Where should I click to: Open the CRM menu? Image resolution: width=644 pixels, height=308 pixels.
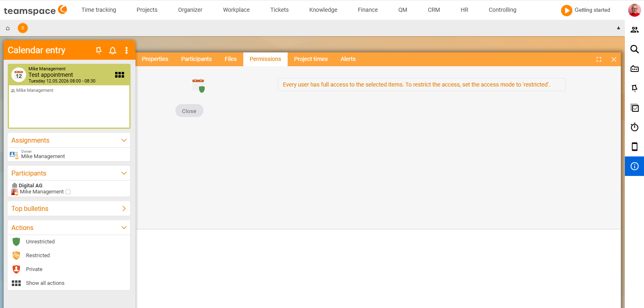tap(434, 10)
